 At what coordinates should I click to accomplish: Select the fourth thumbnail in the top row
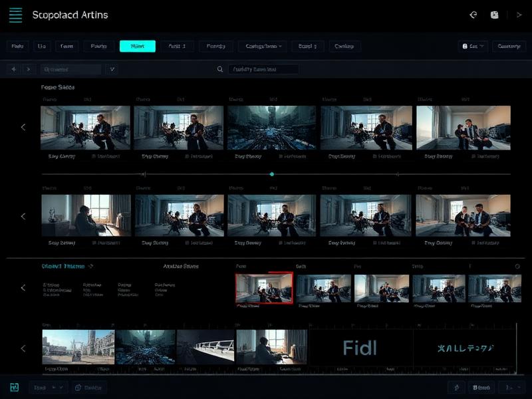tap(366, 128)
